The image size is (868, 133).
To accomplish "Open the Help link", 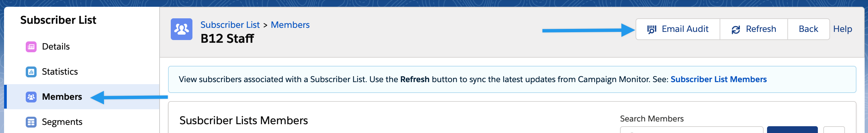I will pos(843,29).
